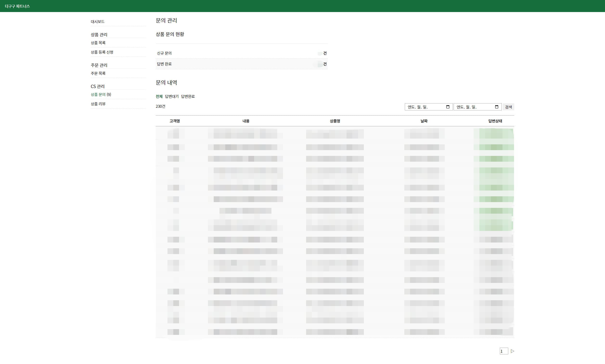Click the 답변상태 column header

point(495,121)
